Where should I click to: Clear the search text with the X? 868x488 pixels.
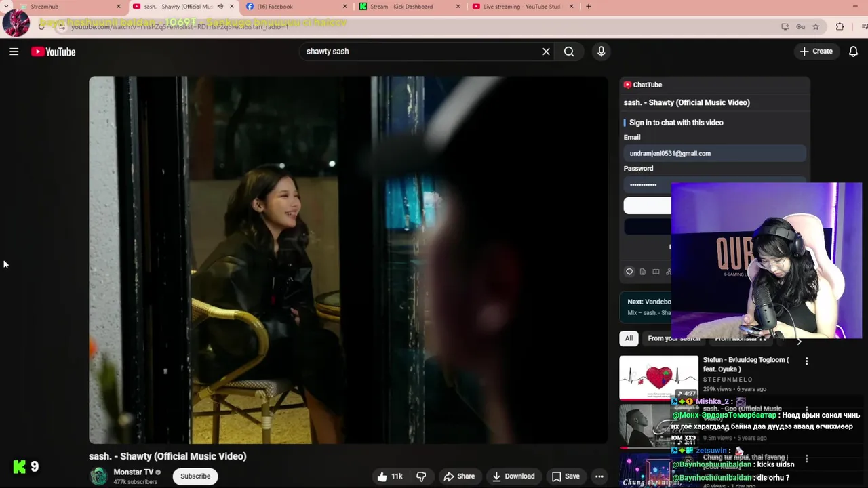(x=546, y=52)
